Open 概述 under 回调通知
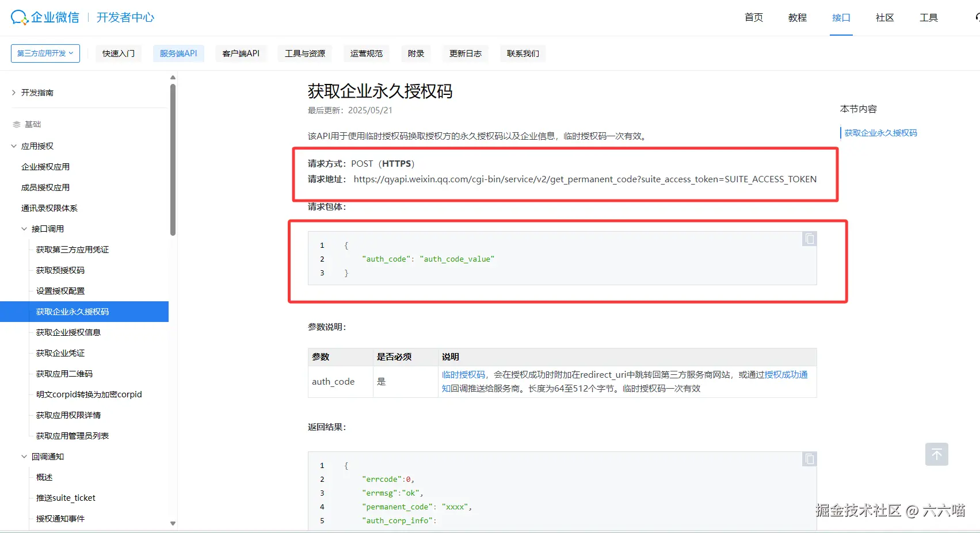980x533 pixels. coord(44,477)
